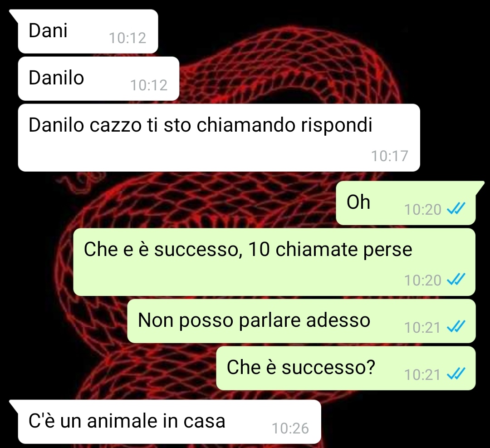The height and width of the screenshot is (448, 490).
Task: Click the 10:20 timestamp beside 'Oh'
Action: point(423,209)
